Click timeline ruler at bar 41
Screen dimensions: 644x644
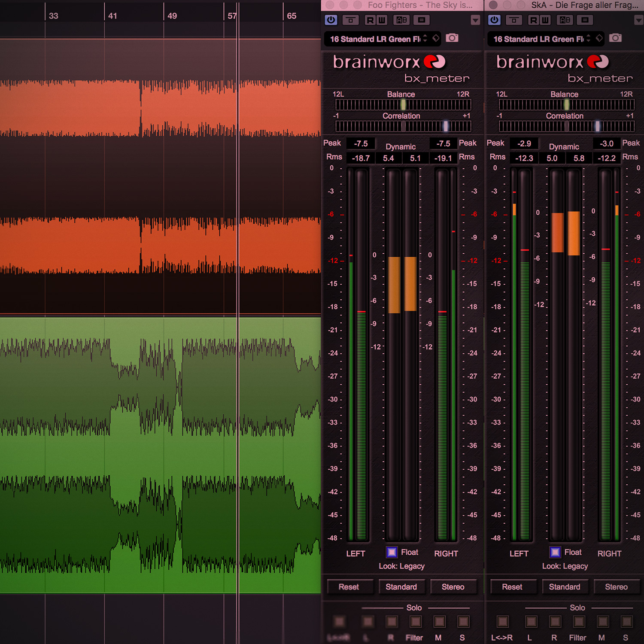click(x=112, y=16)
